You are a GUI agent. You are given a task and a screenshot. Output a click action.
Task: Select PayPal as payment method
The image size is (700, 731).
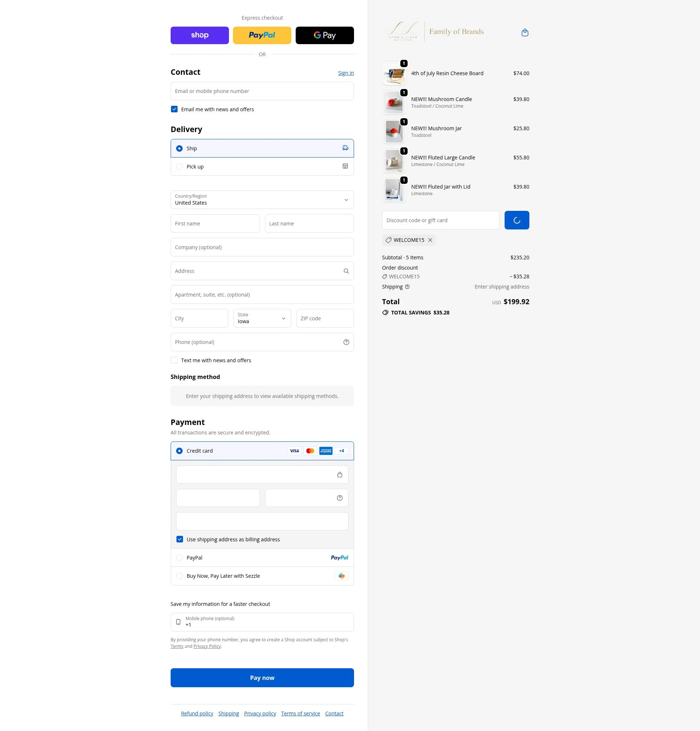point(262,558)
